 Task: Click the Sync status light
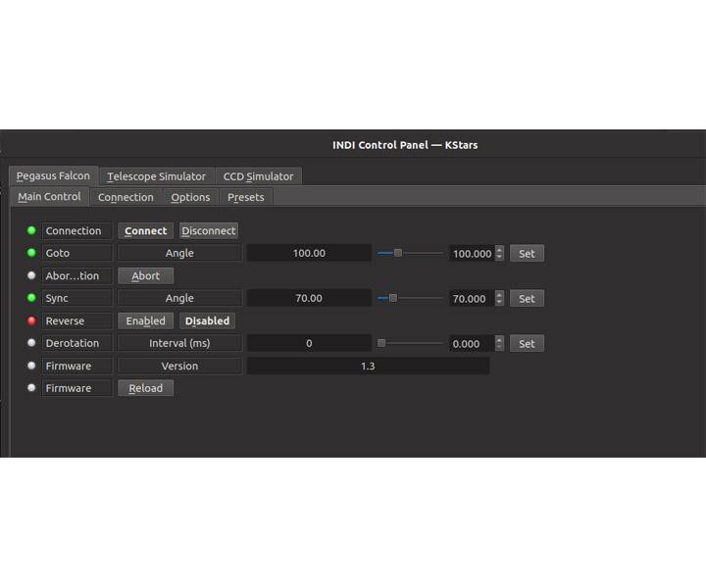coord(31,298)
